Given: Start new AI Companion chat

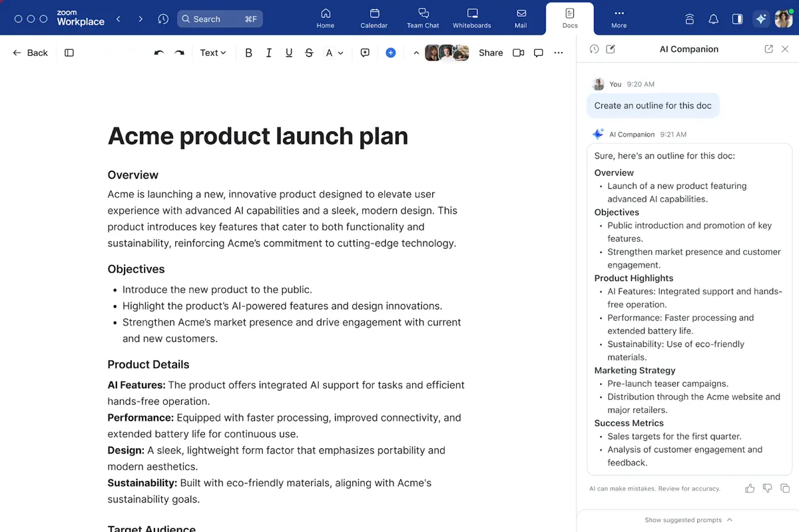Looking at the screenshot, I should (x=611, y=49).
